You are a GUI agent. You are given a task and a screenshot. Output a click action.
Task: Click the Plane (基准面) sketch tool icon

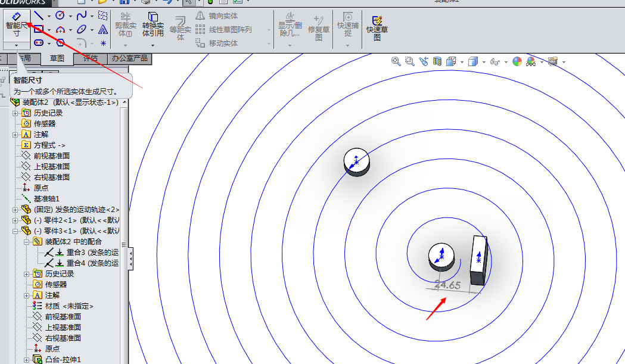[103, 15]
